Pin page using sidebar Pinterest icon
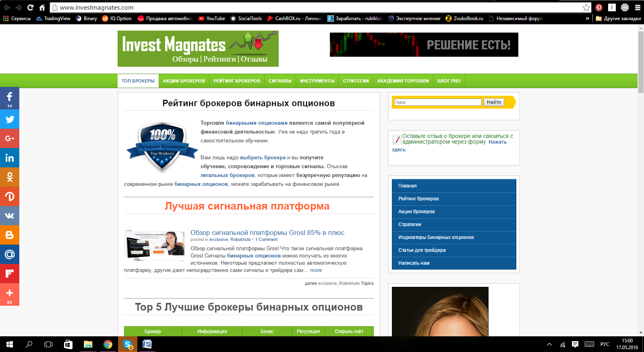This screenshot has height=352, width=644. click(10, 196)
